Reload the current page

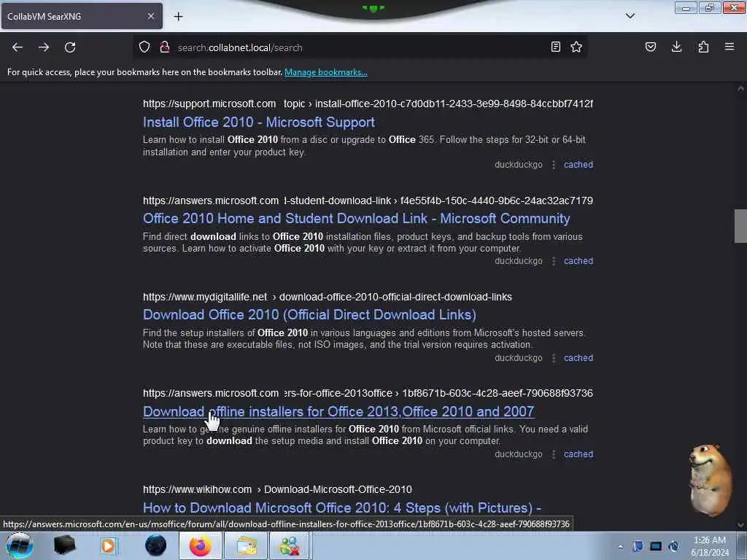[70, 47]
